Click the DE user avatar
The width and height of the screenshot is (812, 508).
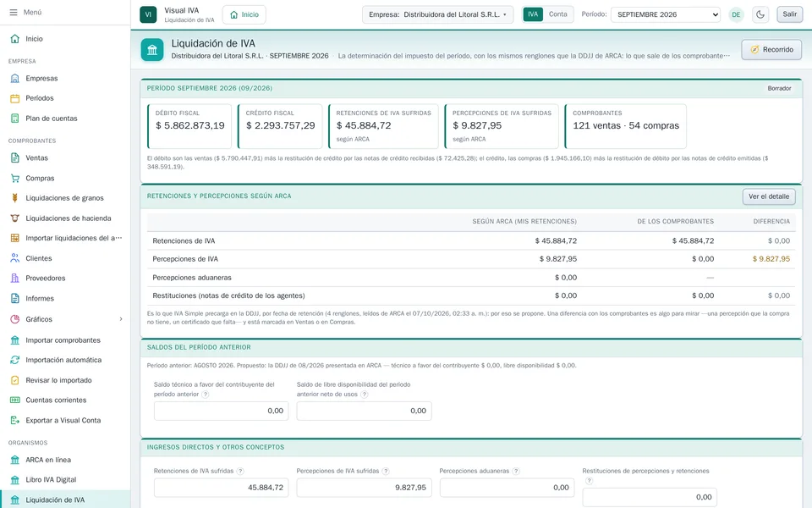point(736,14)
